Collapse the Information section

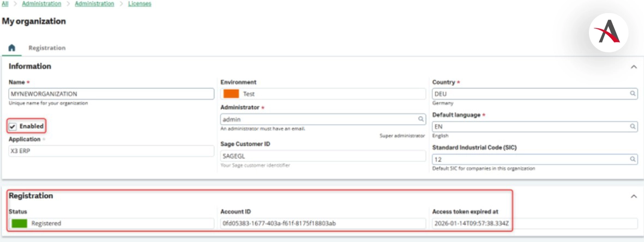coord(634,67)
